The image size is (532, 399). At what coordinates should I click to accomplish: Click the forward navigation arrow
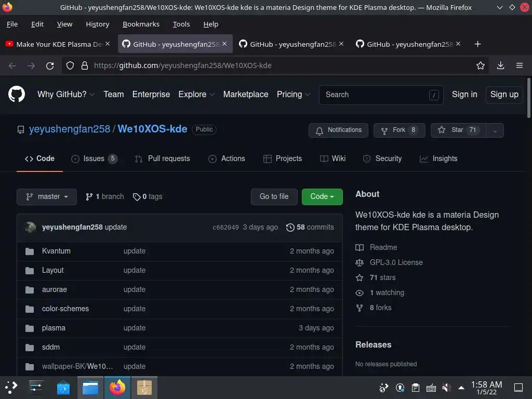point(31,65)
